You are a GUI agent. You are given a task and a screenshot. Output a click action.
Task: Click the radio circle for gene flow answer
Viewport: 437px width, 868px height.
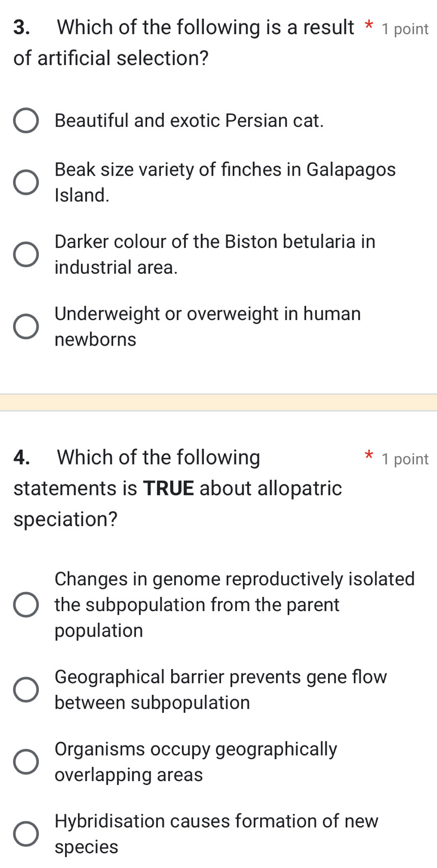click(26, 689)
